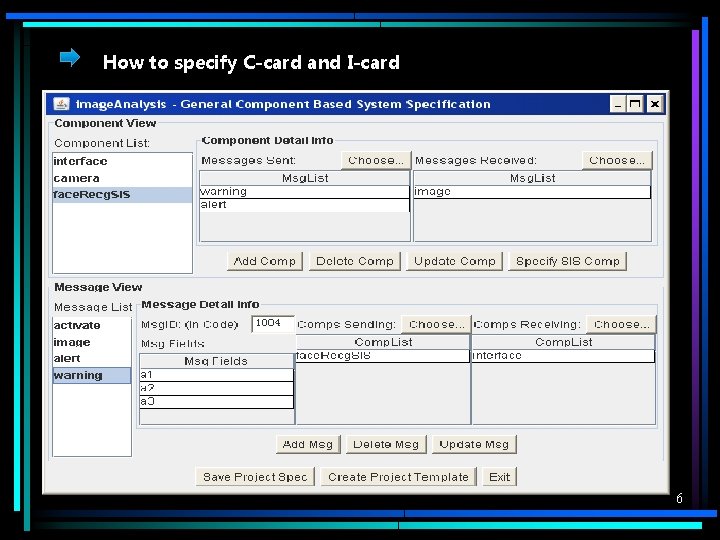Click MsgList header of Messages Sent table
720x540 pixels.
coord(304,178)
